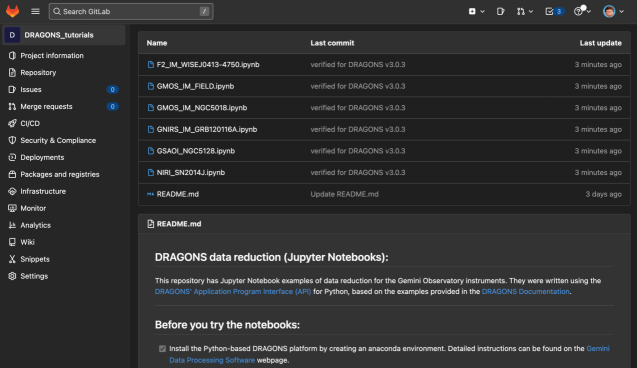Image resolution: width=637 pixels, height=368 pixels.
Task: Click '3 days ago' for README.md
Action: click(603, 194)
